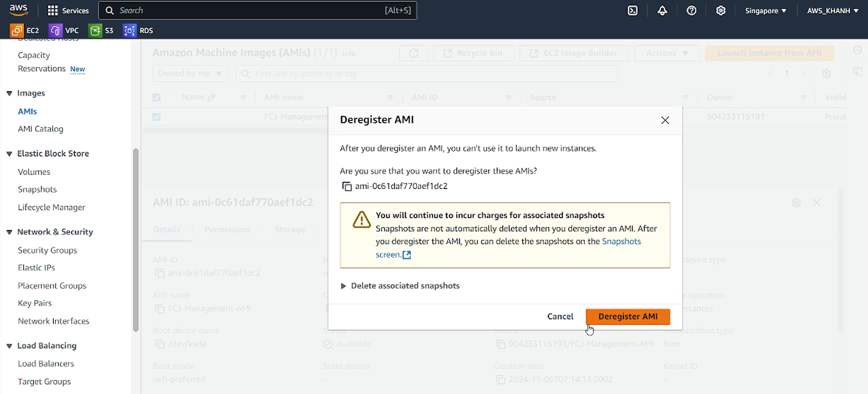Viewport: 868px width, 394px height.
Task: Copy the /dev/xvda root device name
Action: 160,344
